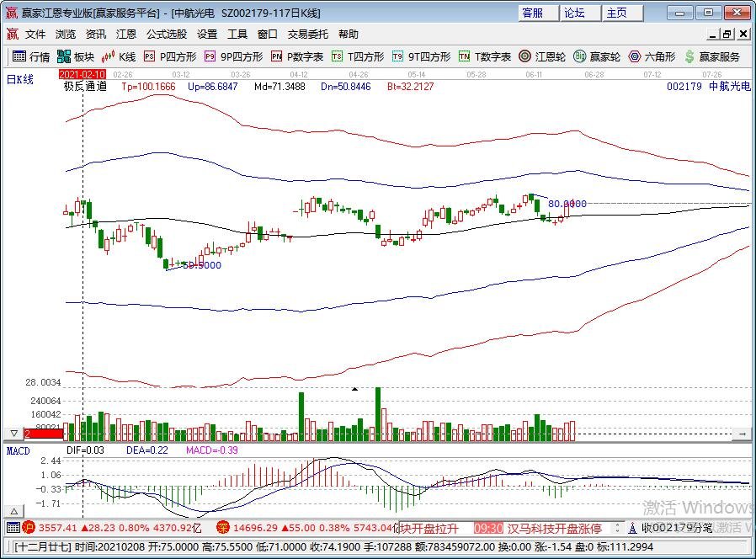Switch to the K线 candlestick chart
Screen dimensions: 756x559
[x=119, y=57]
